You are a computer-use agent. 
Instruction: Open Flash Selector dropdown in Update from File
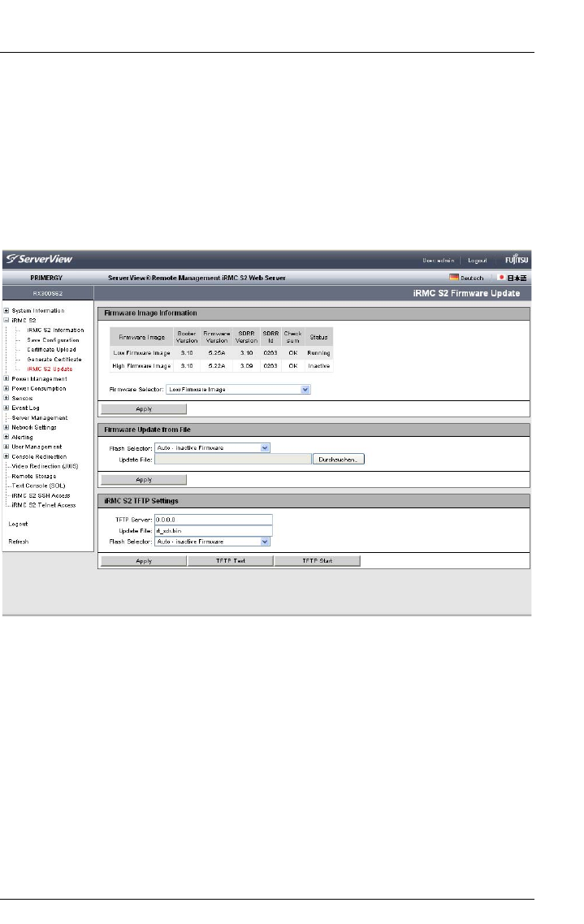pyautogui.click(x=212, y=448)
